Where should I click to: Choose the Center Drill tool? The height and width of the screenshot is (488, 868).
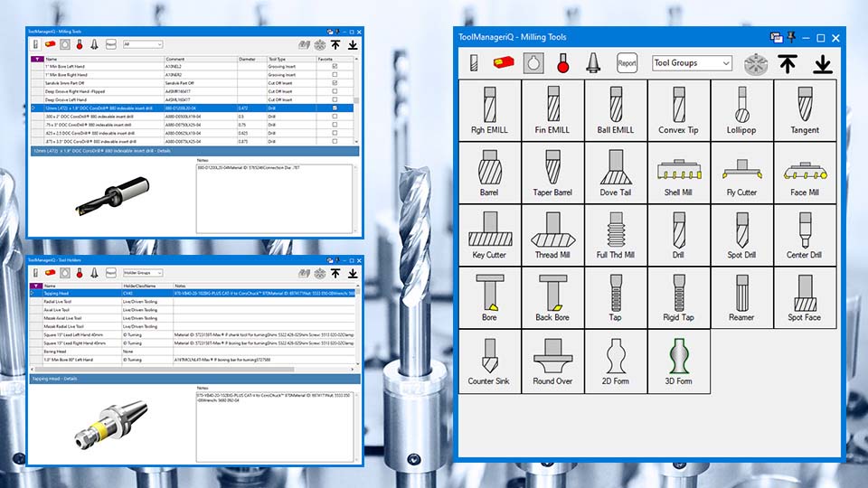pos(805,236)
